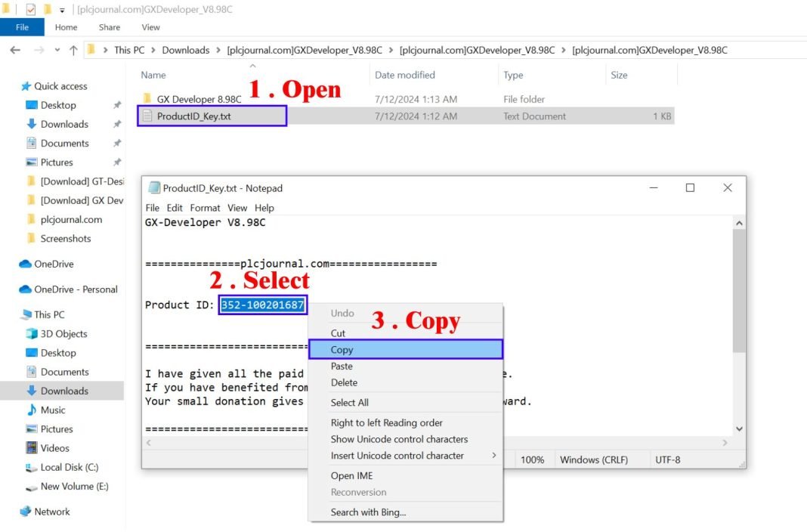The height and width of the screenshot is (532, 807).
Task: Click the Downloads breadcrumb in address bar
Action: tap(185, 50)
